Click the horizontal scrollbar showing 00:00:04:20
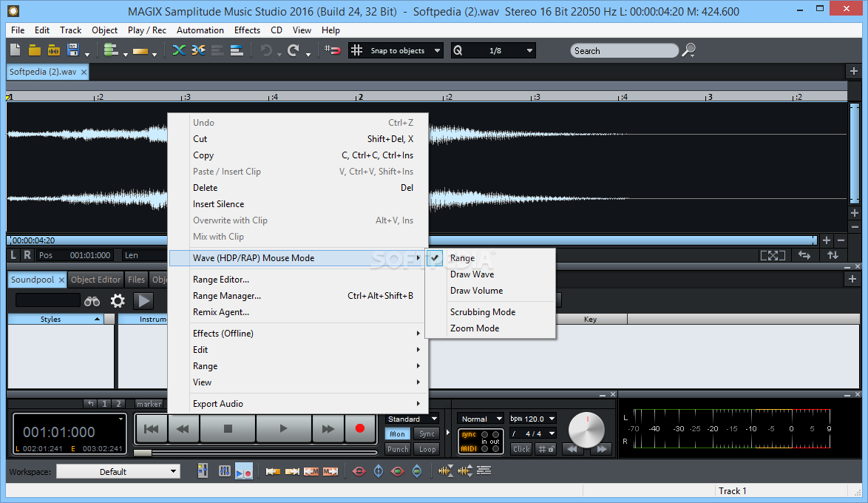The height and width of the screenshot is (503, 868). (412, 240)
